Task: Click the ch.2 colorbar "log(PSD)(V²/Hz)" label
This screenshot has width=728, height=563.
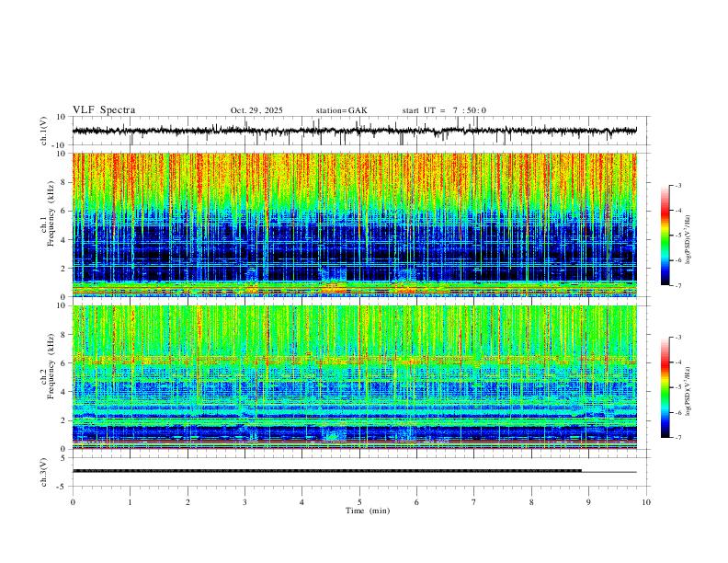Action: pos(688,391)
